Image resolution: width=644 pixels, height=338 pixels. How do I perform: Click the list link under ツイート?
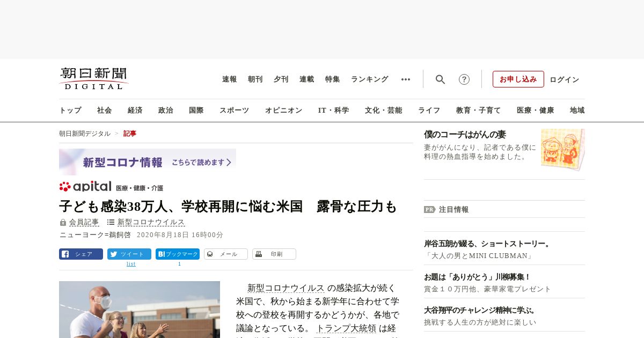point(131,264)
